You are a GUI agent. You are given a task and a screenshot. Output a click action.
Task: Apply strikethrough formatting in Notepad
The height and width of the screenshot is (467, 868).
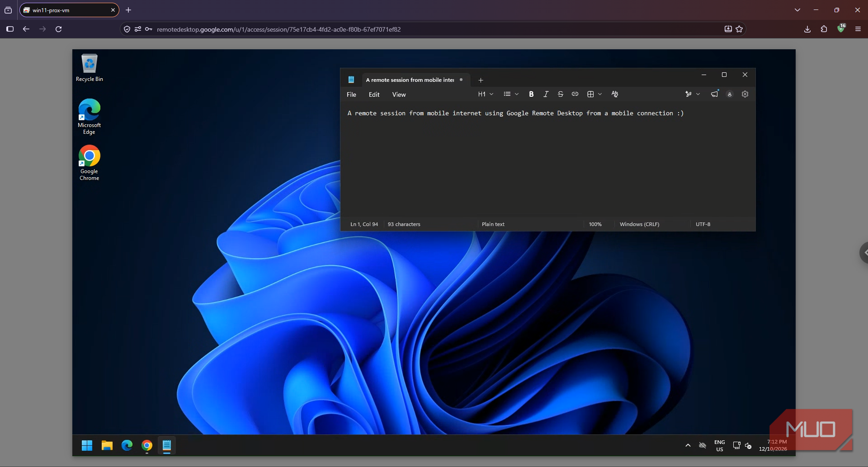click(x=560, y=94)
